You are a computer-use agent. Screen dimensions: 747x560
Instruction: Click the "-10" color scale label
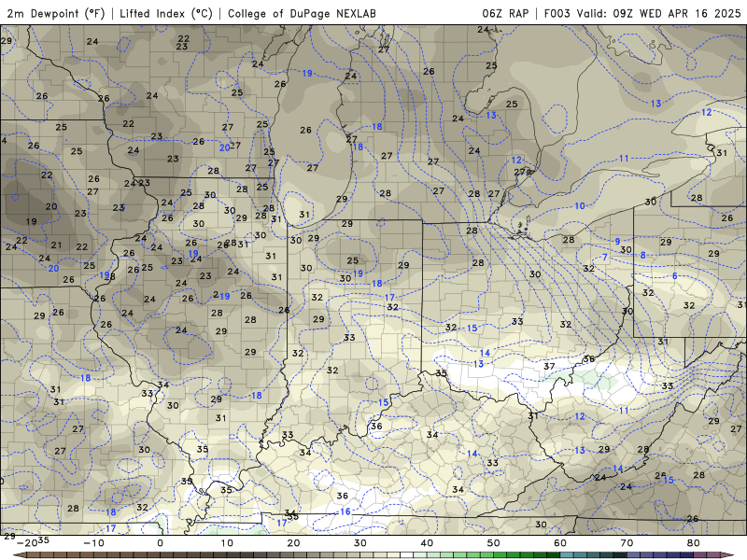click(93, 543)
